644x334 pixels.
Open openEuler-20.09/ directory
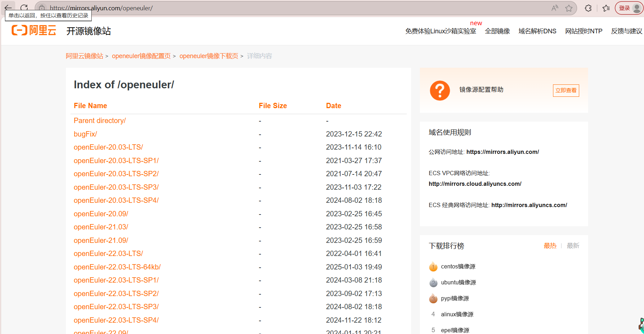(x=101, y=214)
